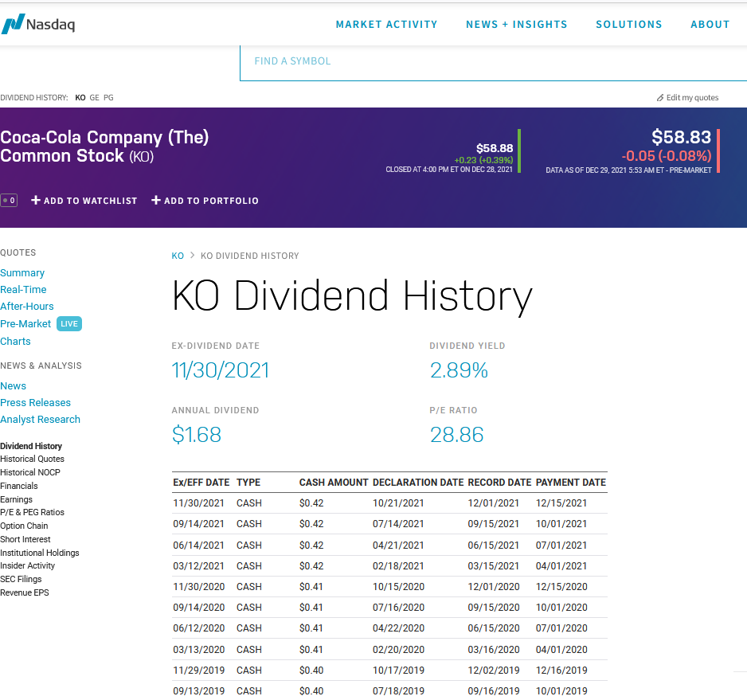Open the News + Insights menu
Image resolution: width=747 pixels, height=700 pixels.
(x=516, y=25)
